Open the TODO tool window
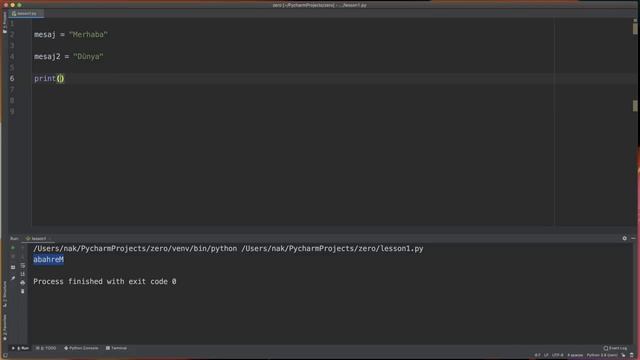This screenshot has height=360, width=640. tap(46, 348)
